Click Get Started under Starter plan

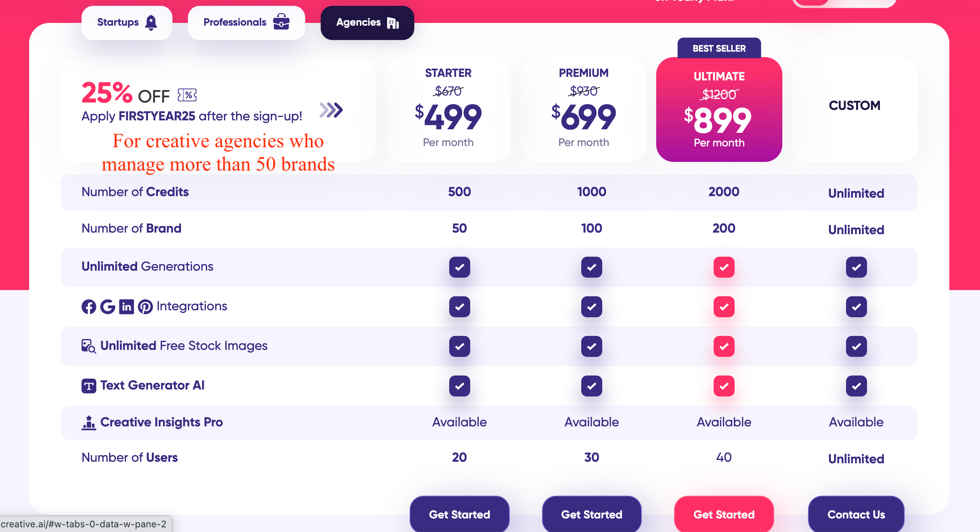tap(460, 514)
